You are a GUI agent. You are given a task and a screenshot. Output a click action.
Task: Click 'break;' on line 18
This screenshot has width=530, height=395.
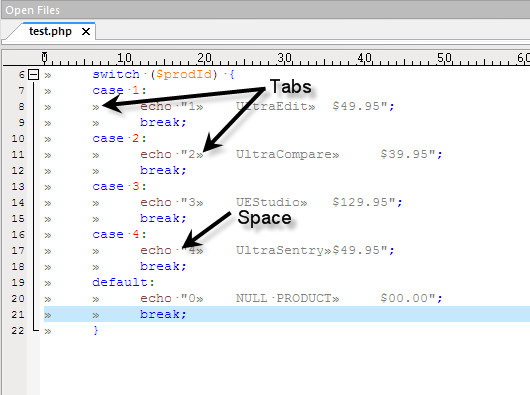coord(163,266)
